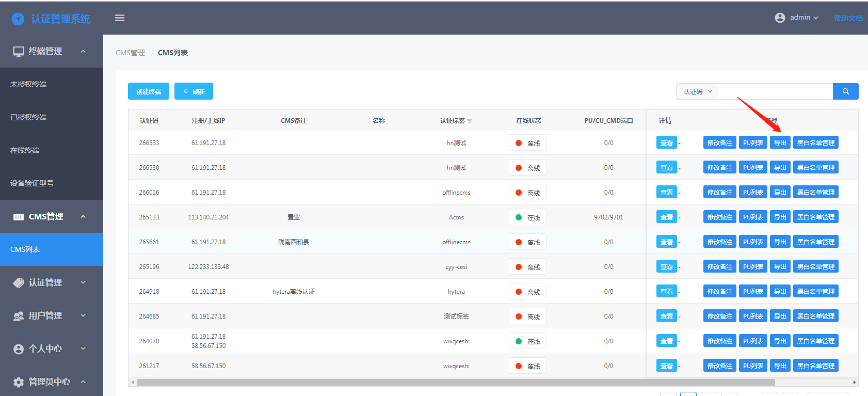Image resolution: width=868 pixels, height=396 pixels.
Task: Click the hamburger menu collapse icon
Action: [120, 18]
